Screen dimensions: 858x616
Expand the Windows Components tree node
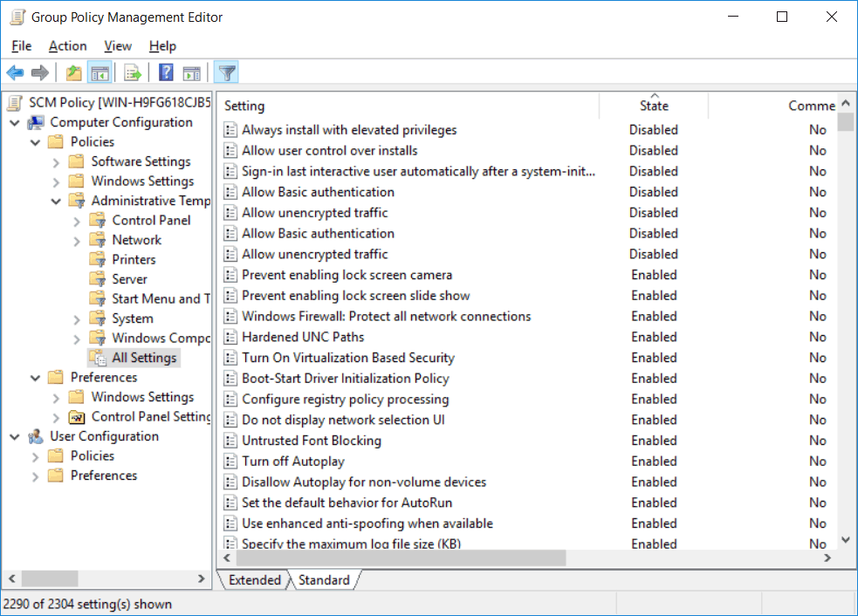(77, 339)
